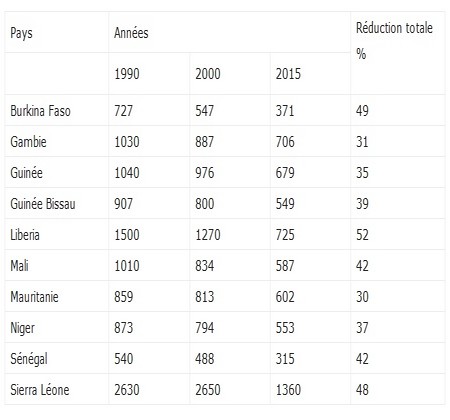Screen dimensions: 450x420
Task: Click the Burkina Faso row label
Action: [40, 111]
